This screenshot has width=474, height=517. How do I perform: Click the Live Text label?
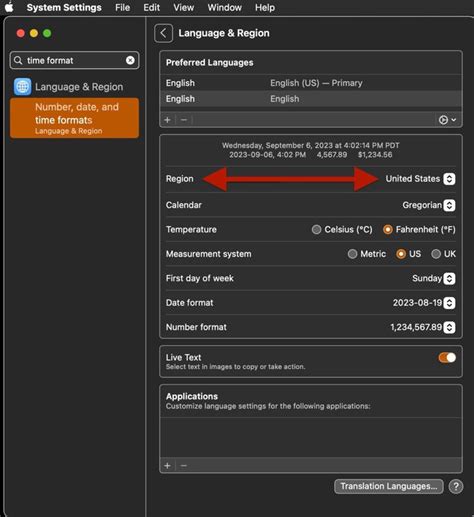pos(183,357)
